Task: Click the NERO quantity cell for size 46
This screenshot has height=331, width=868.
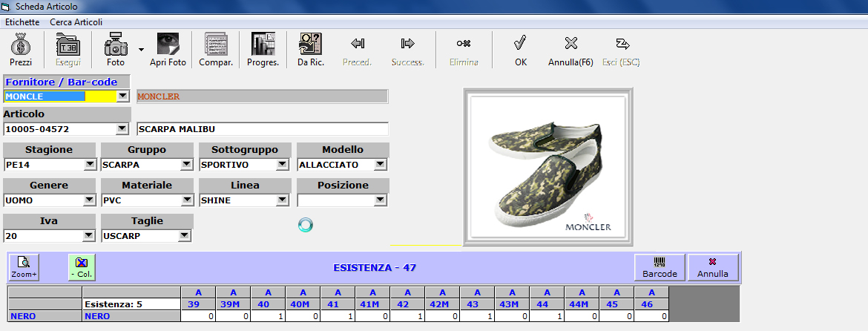Action: 651,316
